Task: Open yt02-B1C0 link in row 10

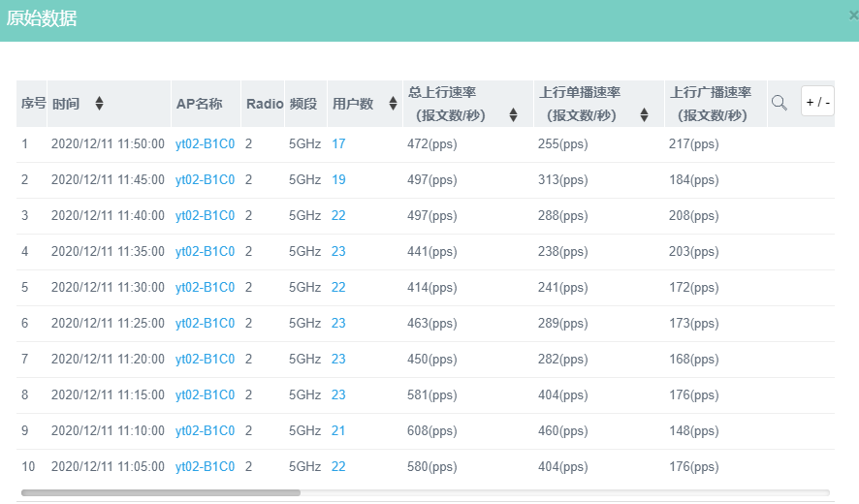Action: (205, 467)
